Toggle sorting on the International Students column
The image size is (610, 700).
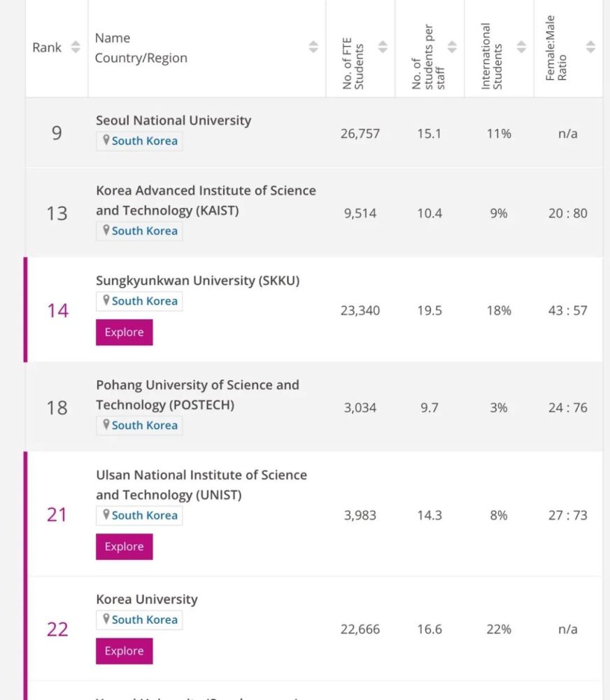click(x=522, y=47)
